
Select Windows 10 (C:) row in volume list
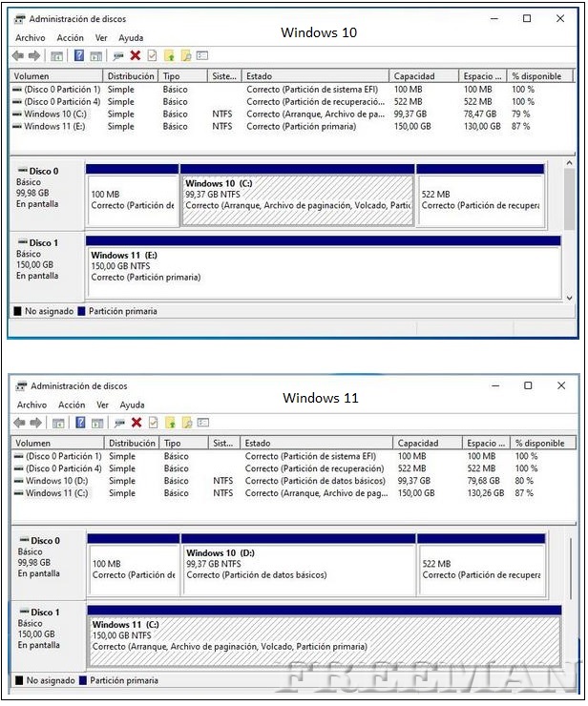tap(292, 114)
